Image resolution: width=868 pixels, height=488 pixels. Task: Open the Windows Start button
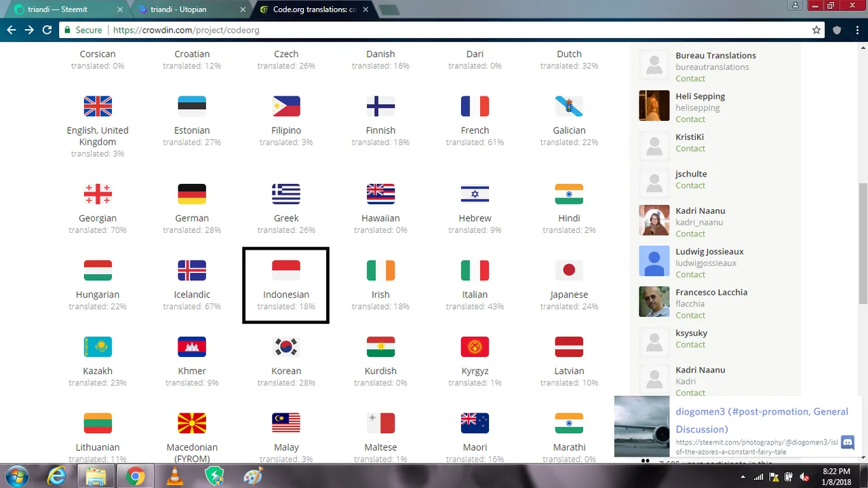tap(16, 476)
